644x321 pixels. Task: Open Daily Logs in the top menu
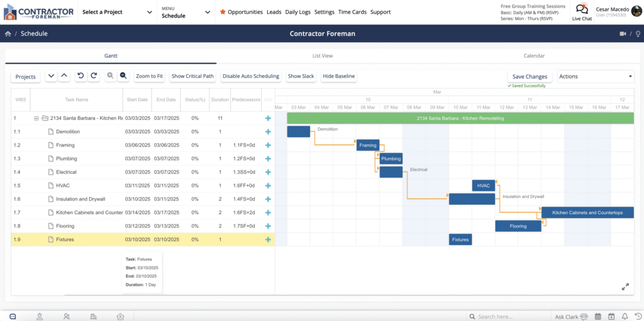pos(297,13)
